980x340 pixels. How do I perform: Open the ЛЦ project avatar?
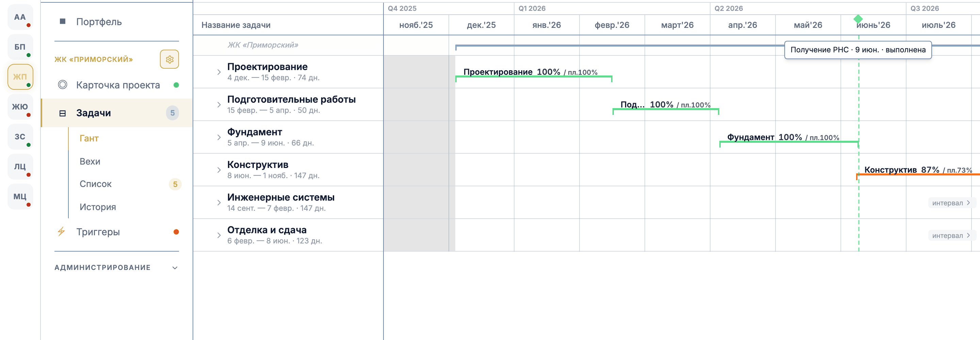(20, 167)
